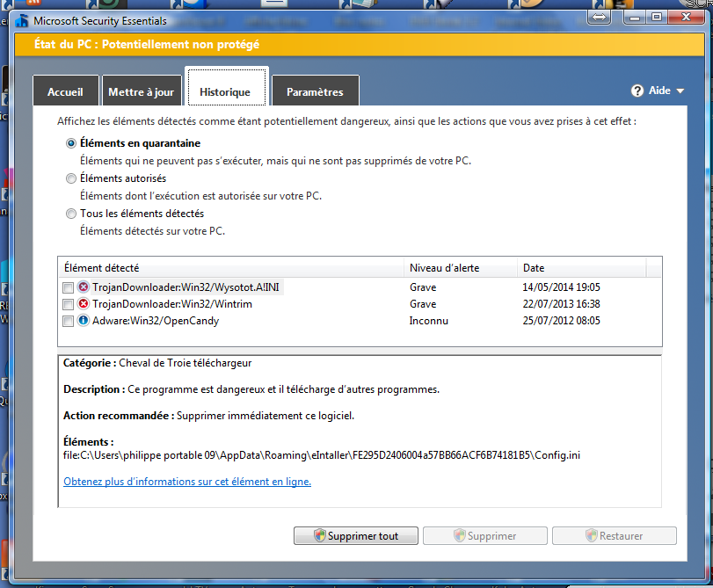Click red alert icon of Wysotot row
Image resolution: width=713 pixels, height=588 pixels.
84,287
